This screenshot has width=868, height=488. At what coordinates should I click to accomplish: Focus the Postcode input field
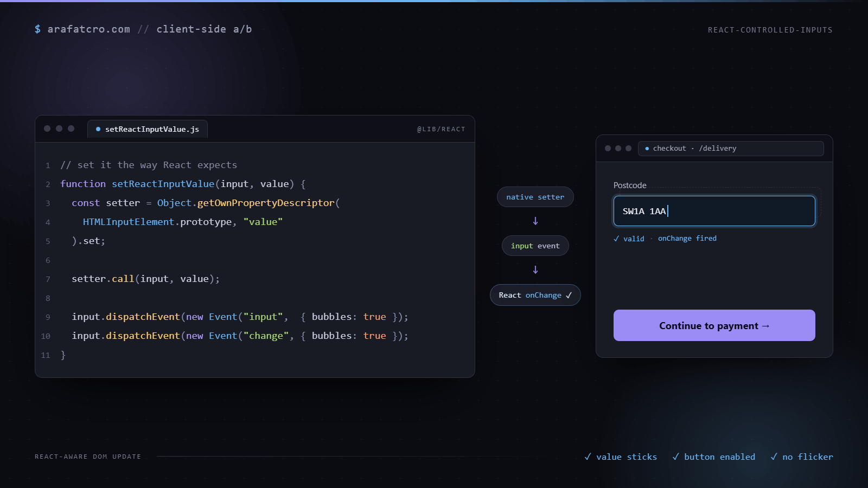[714, 211]
